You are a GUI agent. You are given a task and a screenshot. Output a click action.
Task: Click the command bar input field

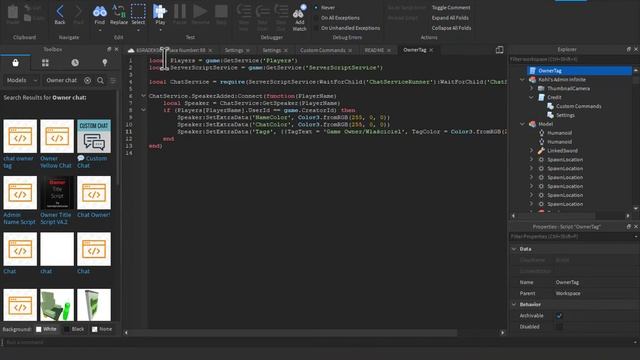tap(318, 342)
